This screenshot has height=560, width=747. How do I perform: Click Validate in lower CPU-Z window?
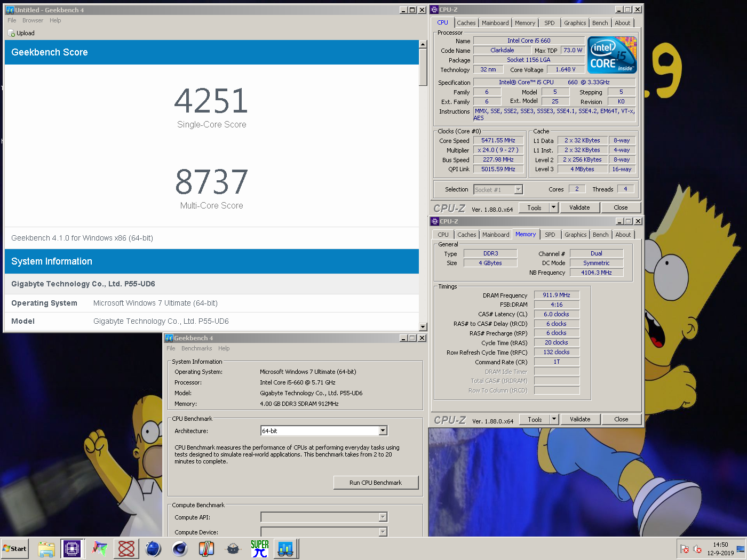(x=580, y=419)
